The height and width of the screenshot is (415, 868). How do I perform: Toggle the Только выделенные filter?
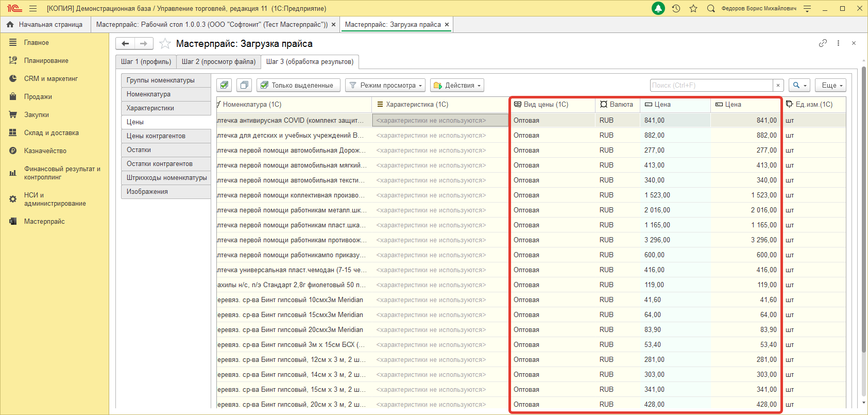(298, 85)
